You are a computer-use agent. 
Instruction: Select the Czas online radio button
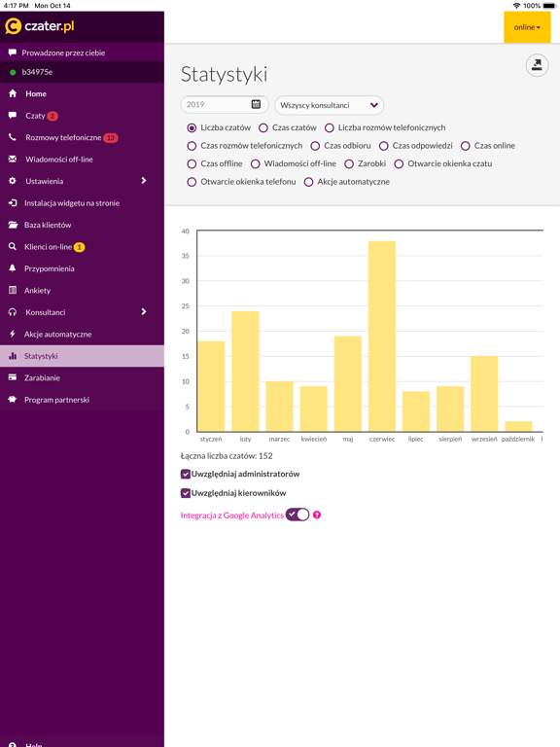click(x=466, y=146)
